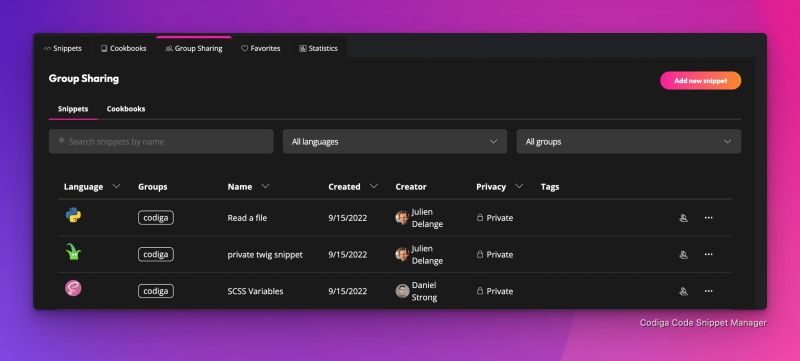This screenshot has width=800, height=361.
Task: Sort by Language column chevron
Action: pos(116,187)
